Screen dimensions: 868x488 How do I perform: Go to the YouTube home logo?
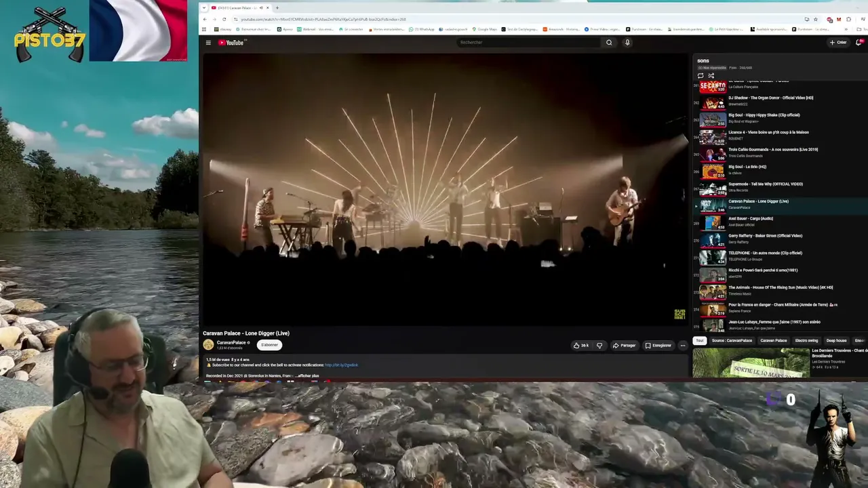(231, 43)
